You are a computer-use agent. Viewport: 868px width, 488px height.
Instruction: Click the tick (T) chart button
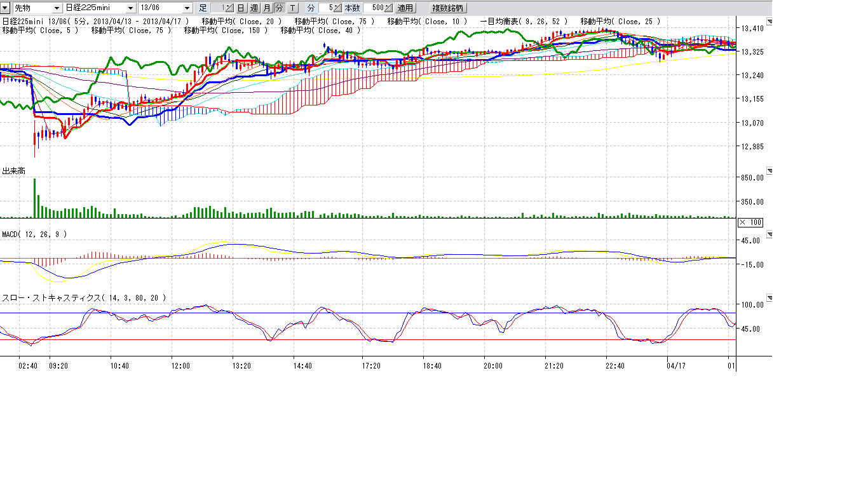coord(292,8)
